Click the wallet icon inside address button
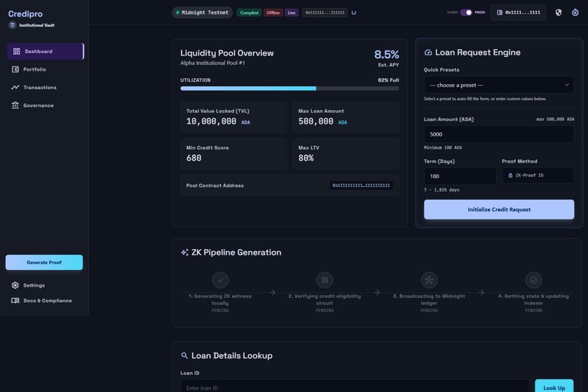This screenshot has width=588, height=392. pos(500,12)
